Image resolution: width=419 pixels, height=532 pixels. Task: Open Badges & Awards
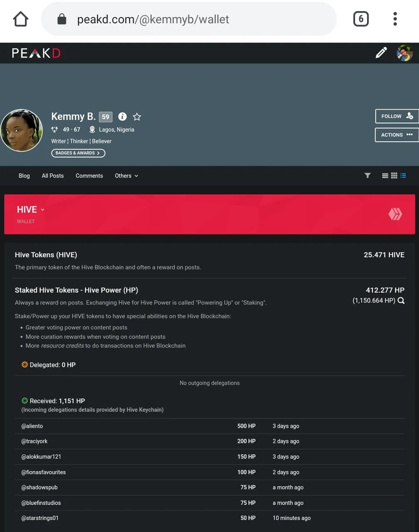(78, 153)
